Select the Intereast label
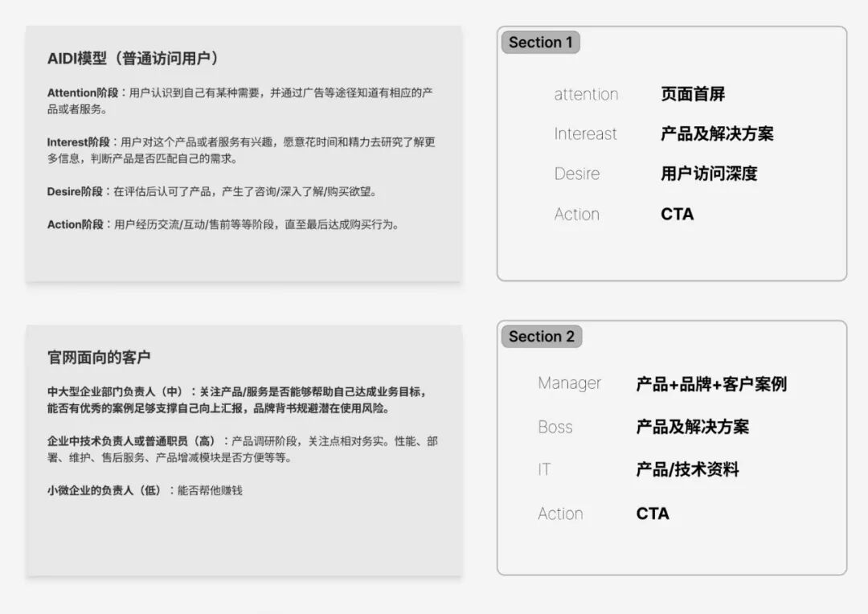 click(585, 134)
